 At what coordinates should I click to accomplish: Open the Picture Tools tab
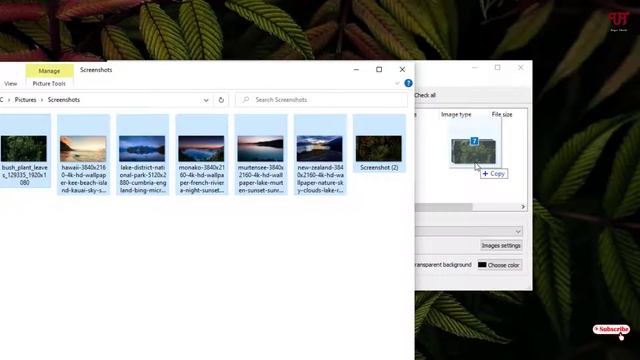49,84
